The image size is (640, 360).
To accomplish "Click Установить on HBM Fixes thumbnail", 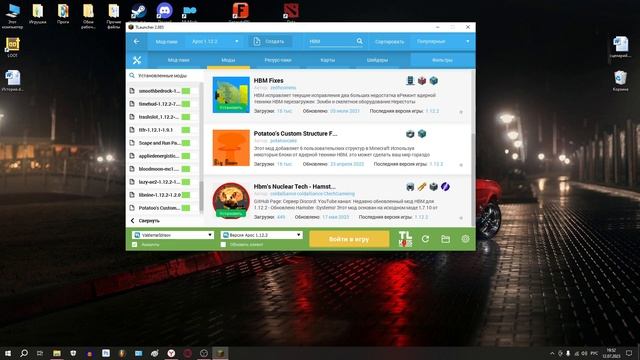I will pyautogui.click(x=231, y=108).
